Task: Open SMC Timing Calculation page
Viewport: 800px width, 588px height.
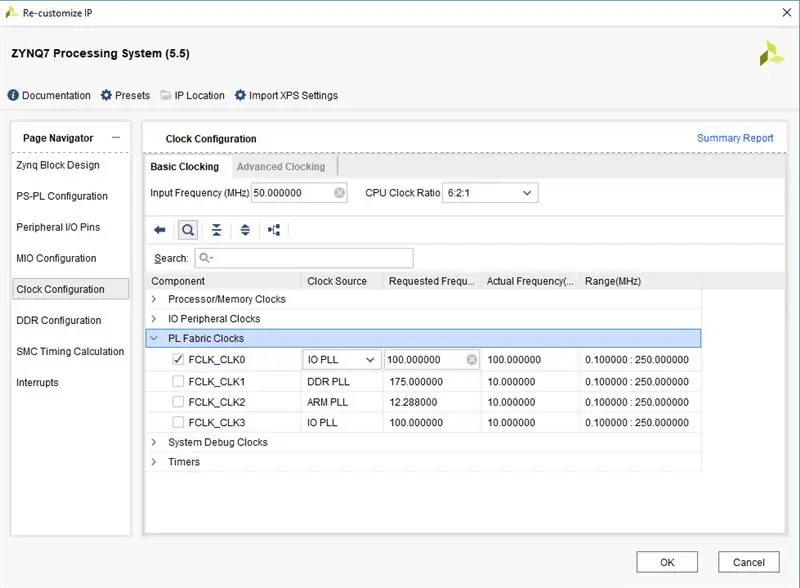Action: [70, 352]
